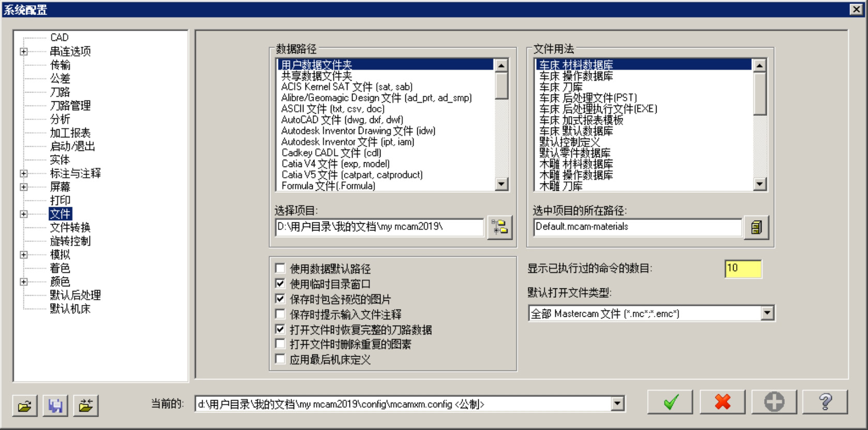The width and height of the screenshot is (868, 430).
Task: Confirm settings with the green checkmark button
Action: 670,402
